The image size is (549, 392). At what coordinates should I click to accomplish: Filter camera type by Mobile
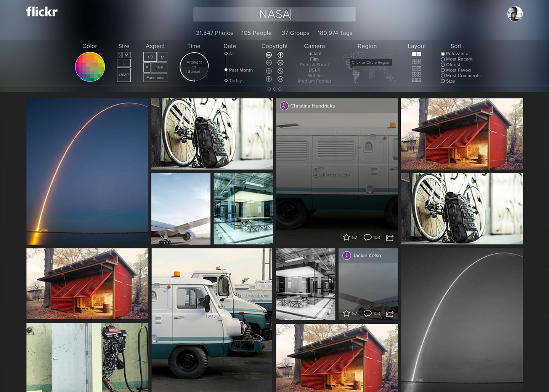click(315, 75)
